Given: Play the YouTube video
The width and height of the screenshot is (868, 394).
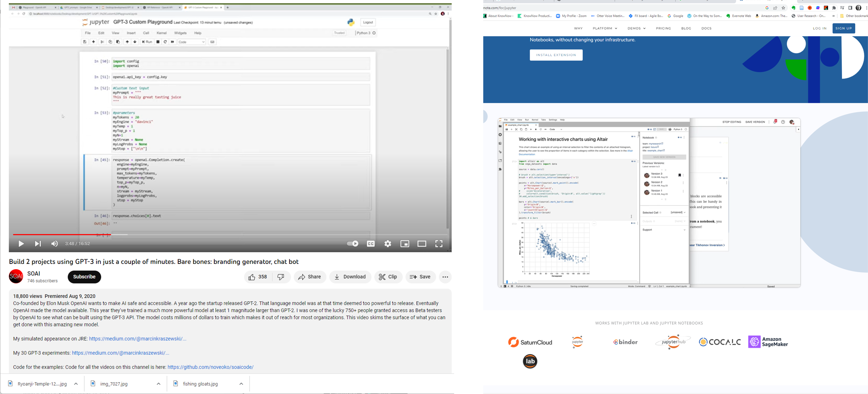Looking at the screenshot, I should [x=21, y=244].
